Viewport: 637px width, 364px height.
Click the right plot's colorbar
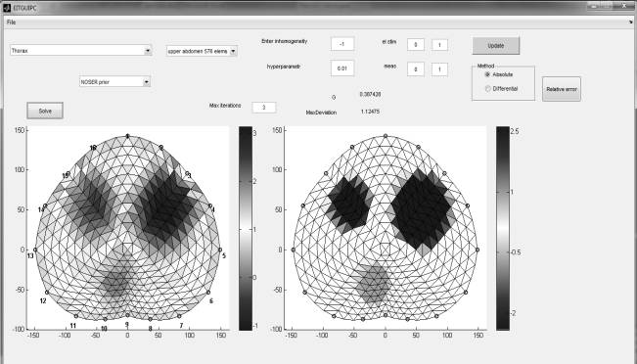click(503, 228)
